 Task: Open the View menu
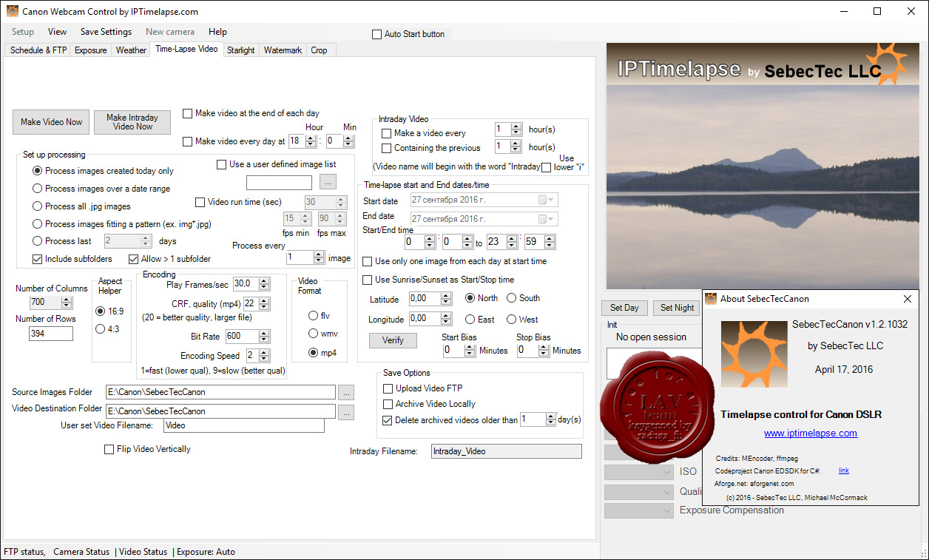pyautogui.click(x=57, y=32)
